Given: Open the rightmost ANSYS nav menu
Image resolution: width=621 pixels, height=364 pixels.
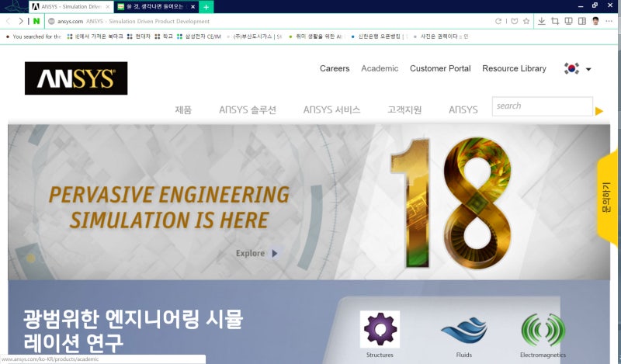Looking at the screenshot, I should tap(463, 109).
